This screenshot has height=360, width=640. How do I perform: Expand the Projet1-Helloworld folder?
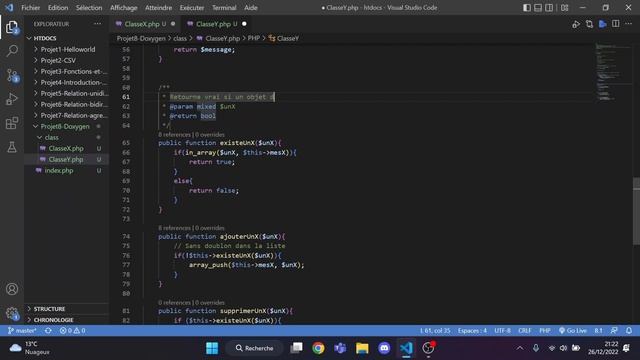click(67, 49)
